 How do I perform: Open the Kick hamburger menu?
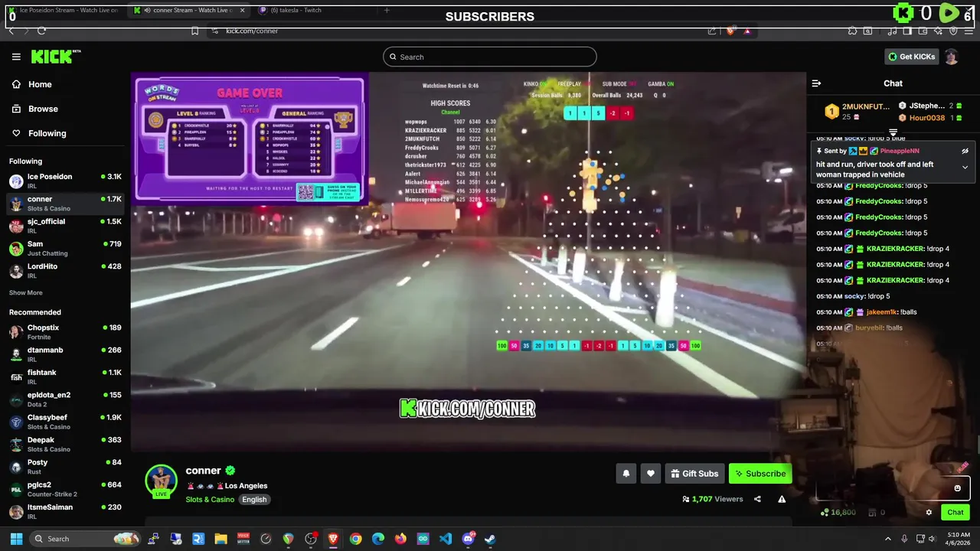tap(16, 57)
